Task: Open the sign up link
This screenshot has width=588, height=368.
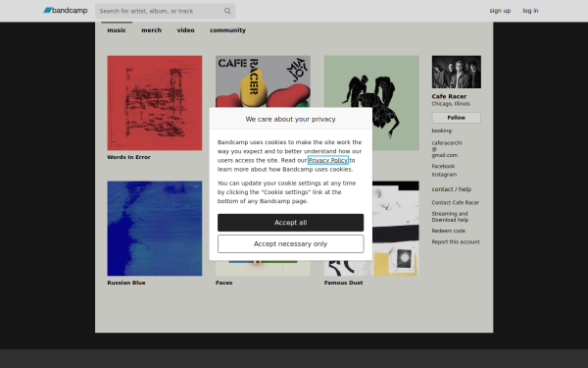Action: tap(500, 11)
